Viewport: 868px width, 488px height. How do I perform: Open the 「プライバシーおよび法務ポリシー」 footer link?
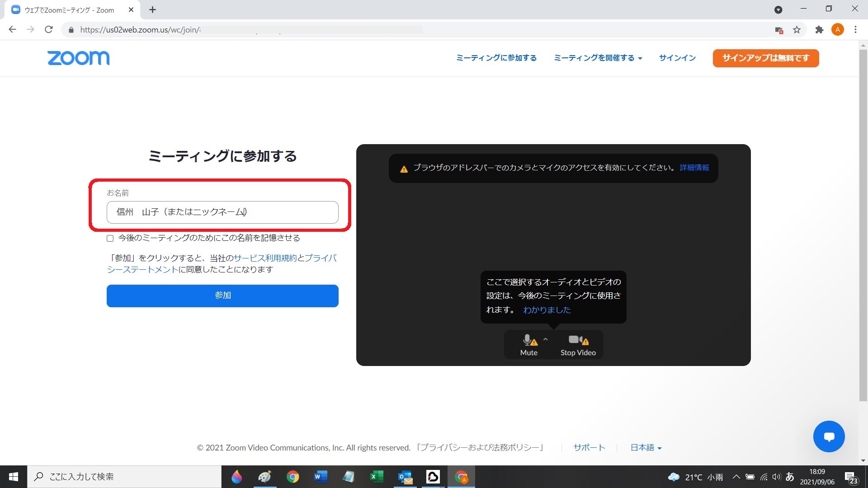(x=480, y=447)
